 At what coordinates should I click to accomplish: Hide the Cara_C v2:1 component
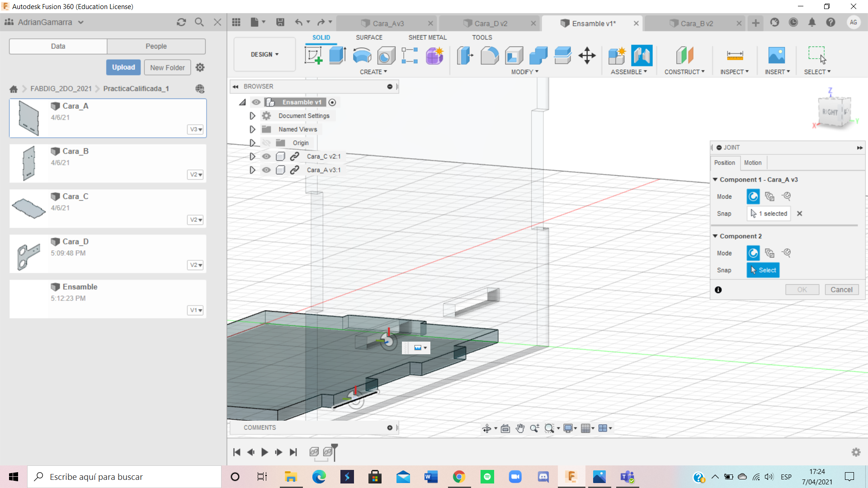coord(266,156)
